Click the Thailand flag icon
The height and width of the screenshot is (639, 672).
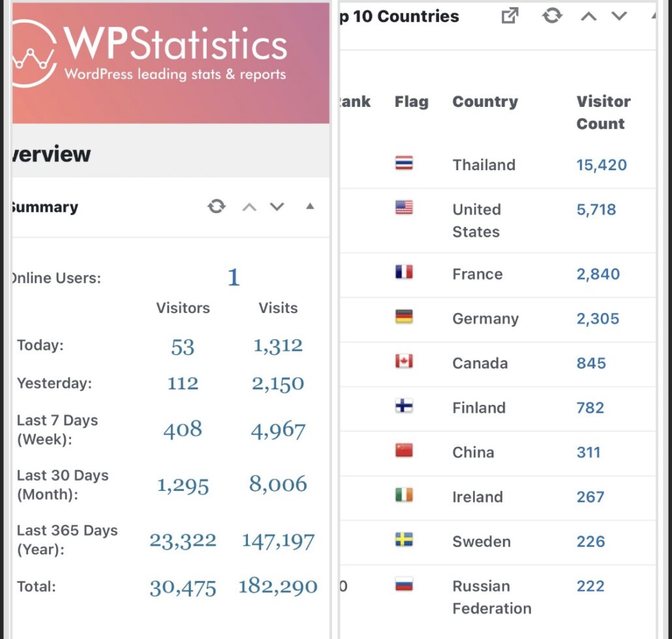tap(404, 163)
